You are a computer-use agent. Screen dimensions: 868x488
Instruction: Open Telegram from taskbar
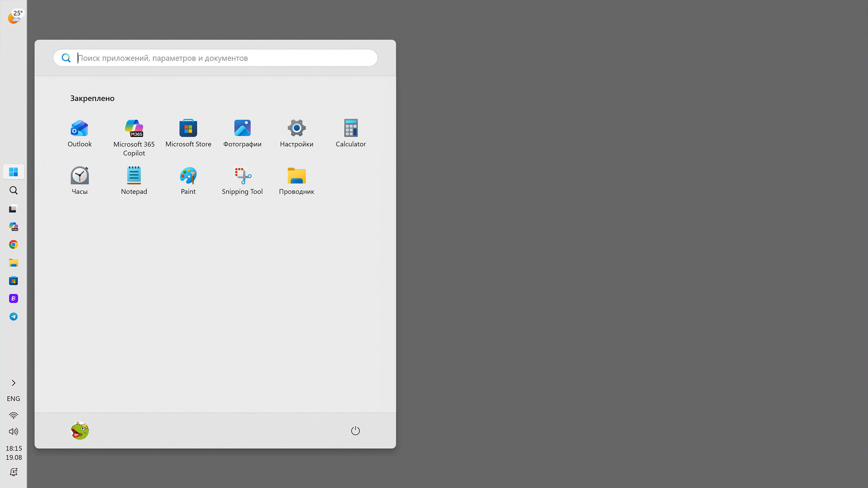[14, 317]
